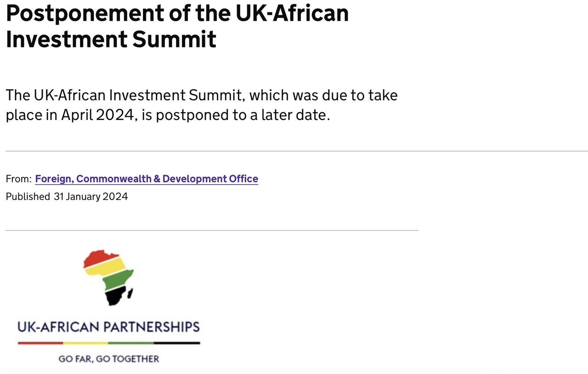The height and width of the screenshot is (374, 588).
Task: Click the Postponement of the UK-African heading
Action: (177, 13)
